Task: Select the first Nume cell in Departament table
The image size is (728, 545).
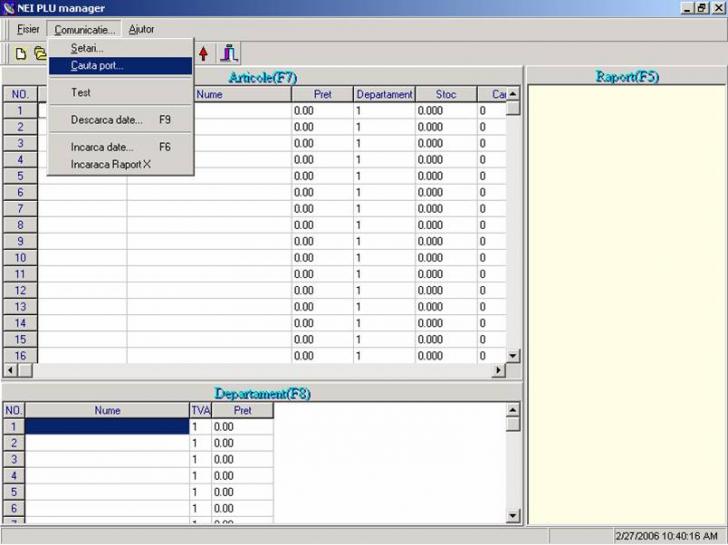Action: (x=106, y=427)
